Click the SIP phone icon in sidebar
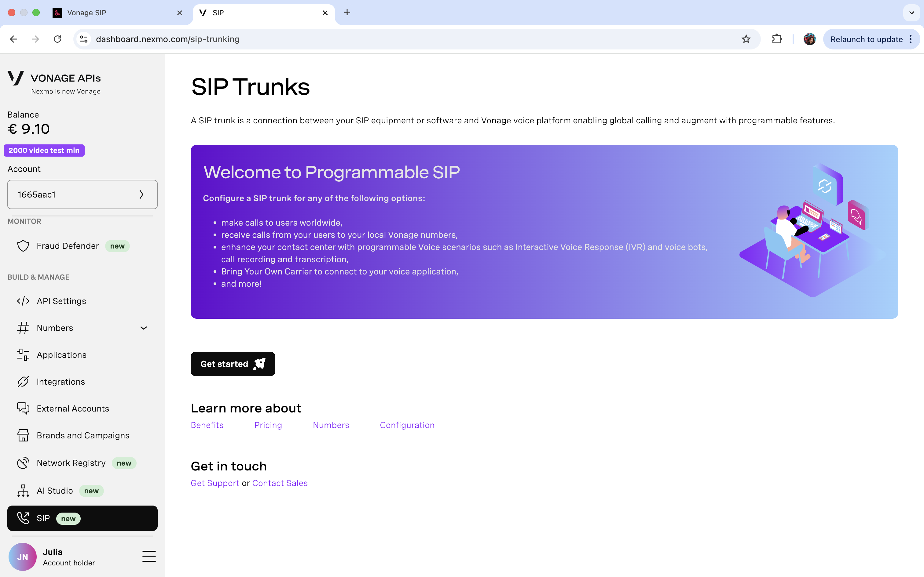 [23, 518]
